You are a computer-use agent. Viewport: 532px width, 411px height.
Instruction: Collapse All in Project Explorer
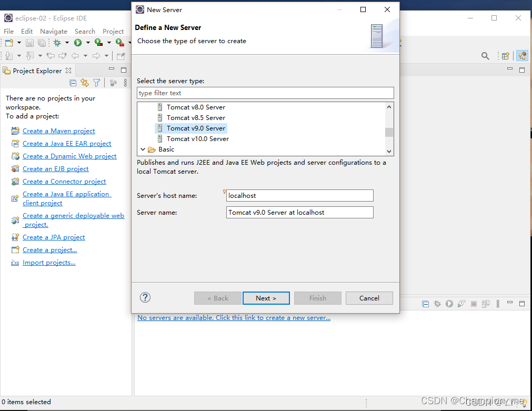(x=73, y=83)
